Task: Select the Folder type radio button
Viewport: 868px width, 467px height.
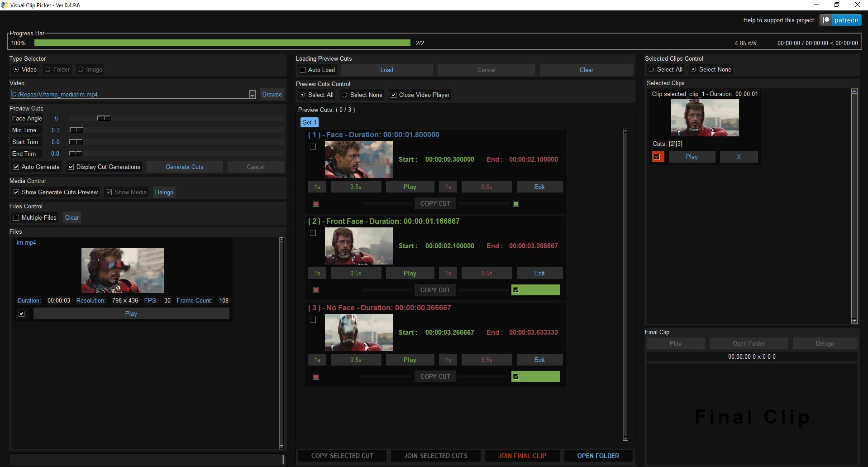Action: 48,69
